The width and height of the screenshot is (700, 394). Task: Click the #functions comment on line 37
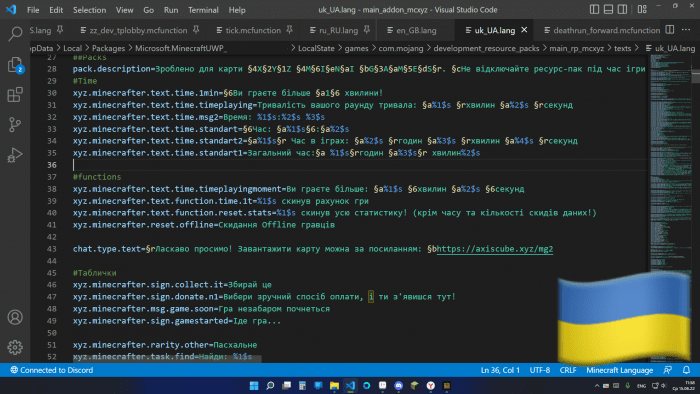pyautogui.click(x=97, y=177)
